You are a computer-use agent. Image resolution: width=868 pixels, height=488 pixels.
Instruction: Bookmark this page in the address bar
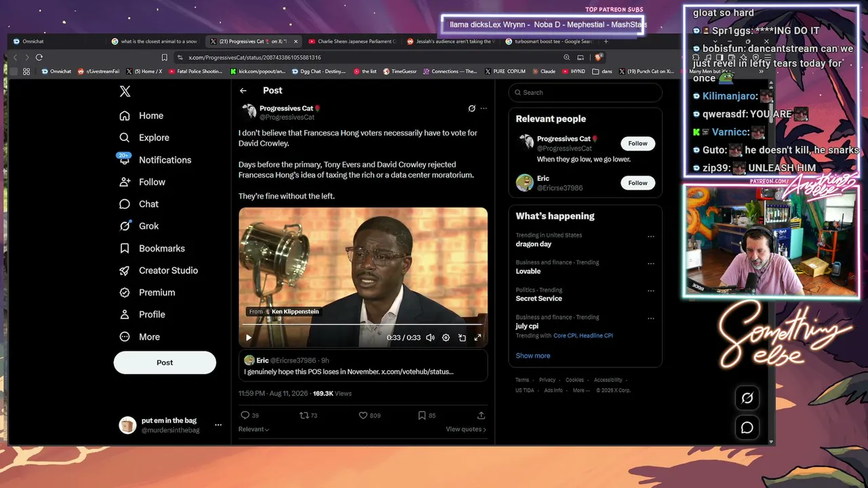pos(164,58)
